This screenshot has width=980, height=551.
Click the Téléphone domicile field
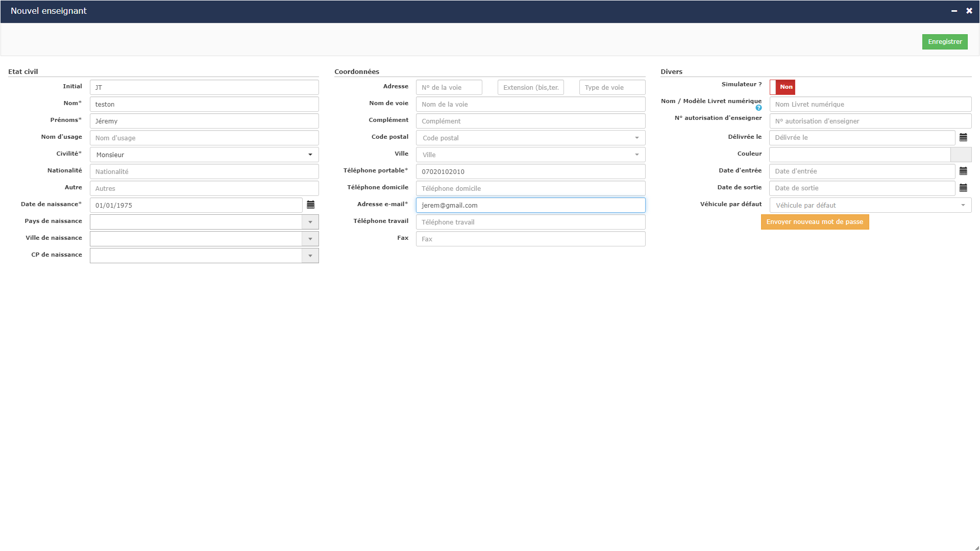531,188
